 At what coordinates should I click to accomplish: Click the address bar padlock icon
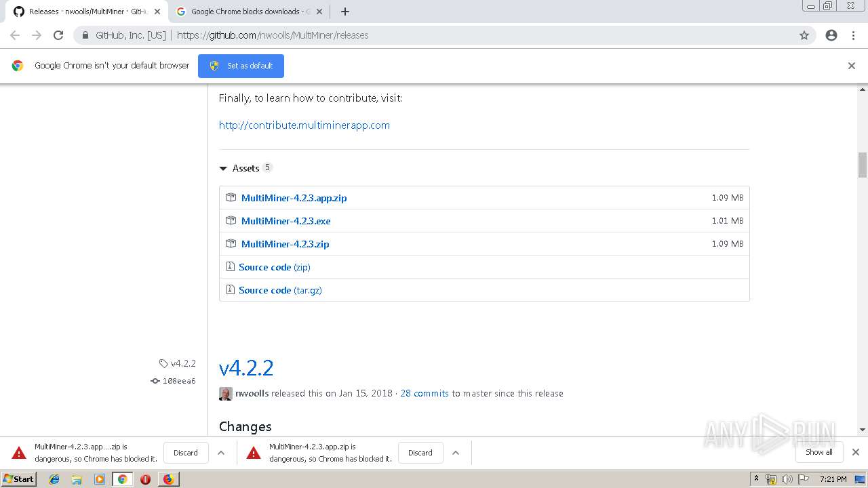85,35
